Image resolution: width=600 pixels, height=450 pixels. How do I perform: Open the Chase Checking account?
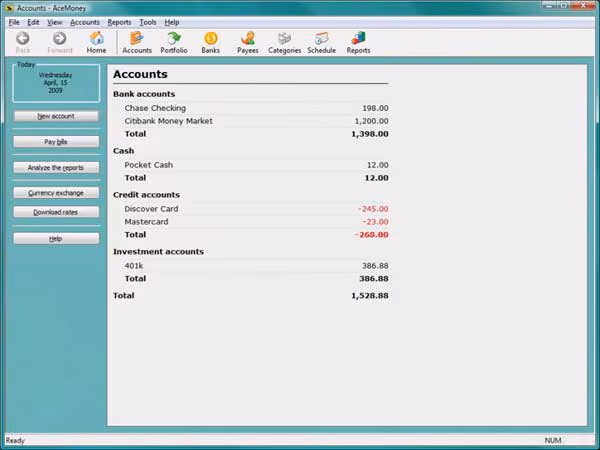click(155, 108)
